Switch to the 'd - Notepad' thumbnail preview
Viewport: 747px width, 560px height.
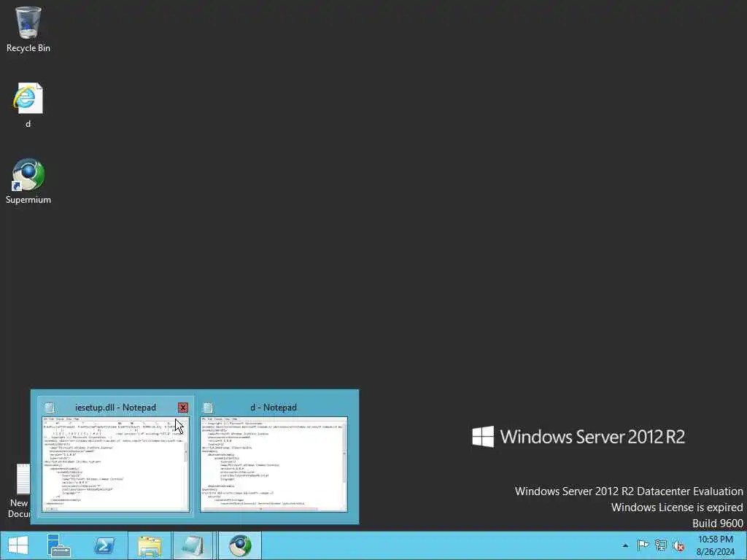tap(274, 464)
